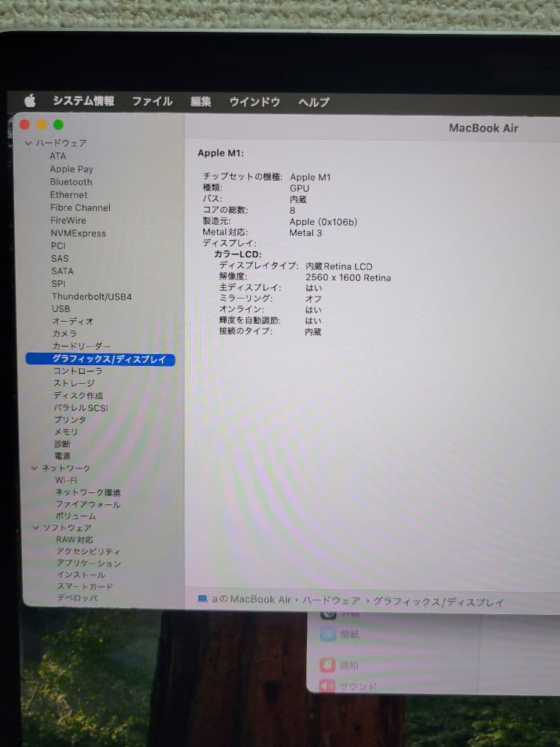Click the Apple M1: heading
Screen dimensions: 560x747
[221, 154]
